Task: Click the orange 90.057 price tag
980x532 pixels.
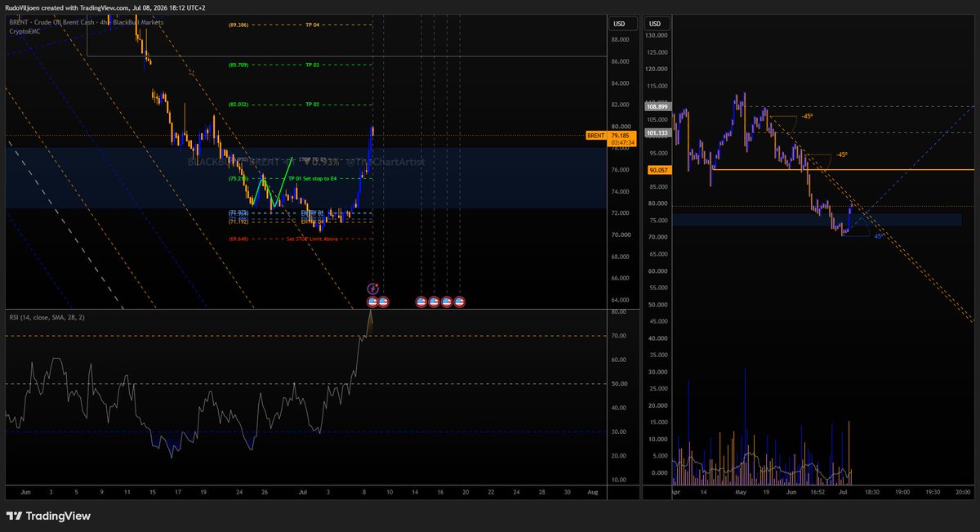Action: [658, 170]
